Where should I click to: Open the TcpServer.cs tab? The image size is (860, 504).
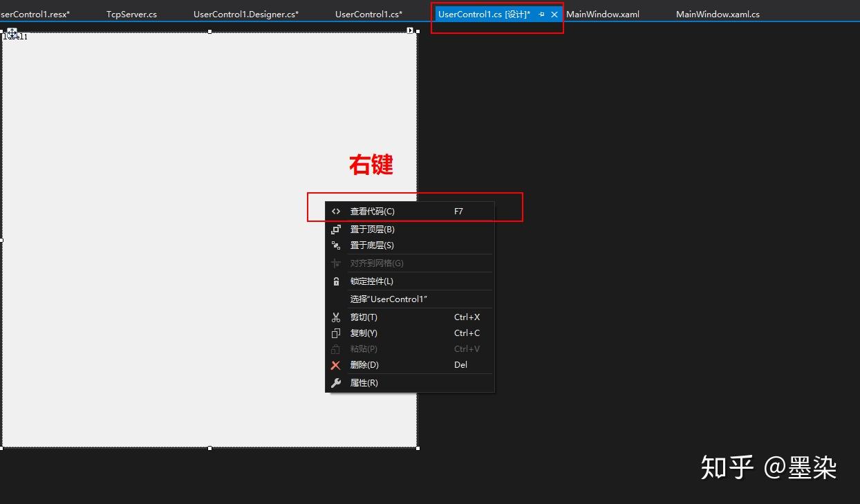131,12
